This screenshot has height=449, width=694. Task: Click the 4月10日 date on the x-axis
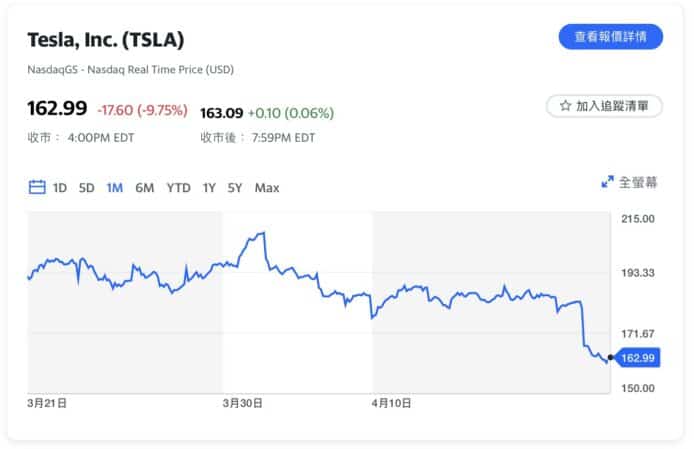391,402
